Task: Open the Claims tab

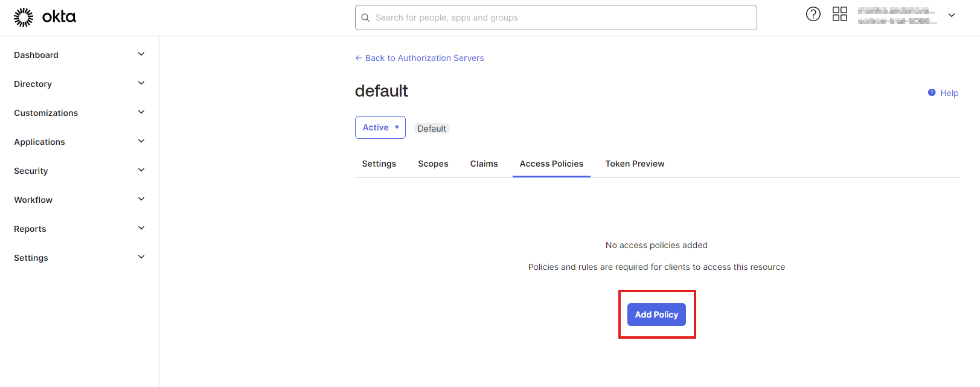Action: coord(484,164)
